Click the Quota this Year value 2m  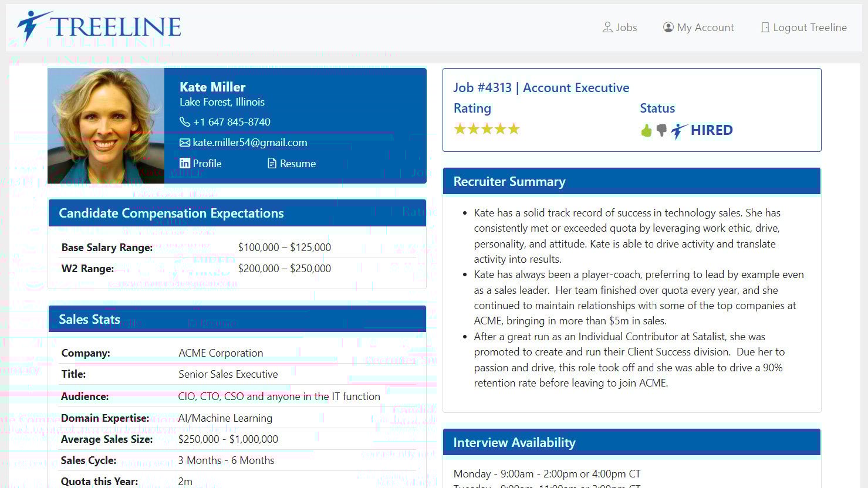pos(185,482)
